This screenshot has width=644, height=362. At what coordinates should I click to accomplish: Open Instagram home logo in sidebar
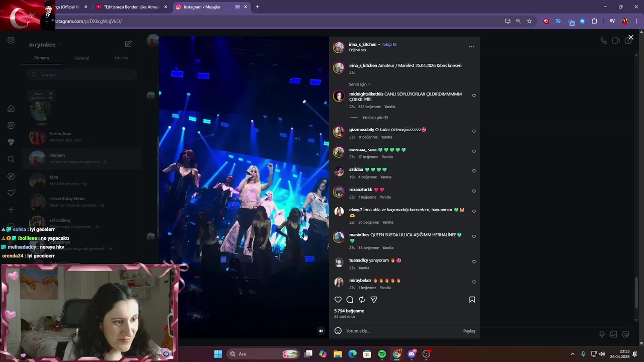pos(11,40)
